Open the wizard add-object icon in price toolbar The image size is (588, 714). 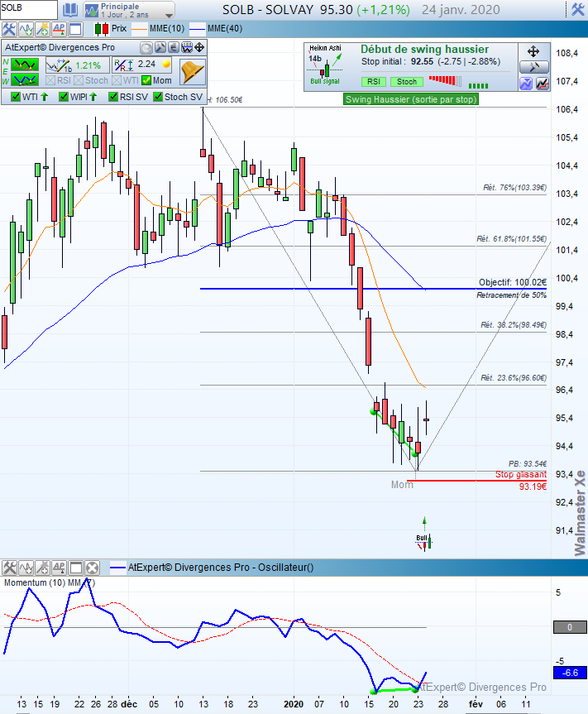pyautogui.click(x=42, y=29)
